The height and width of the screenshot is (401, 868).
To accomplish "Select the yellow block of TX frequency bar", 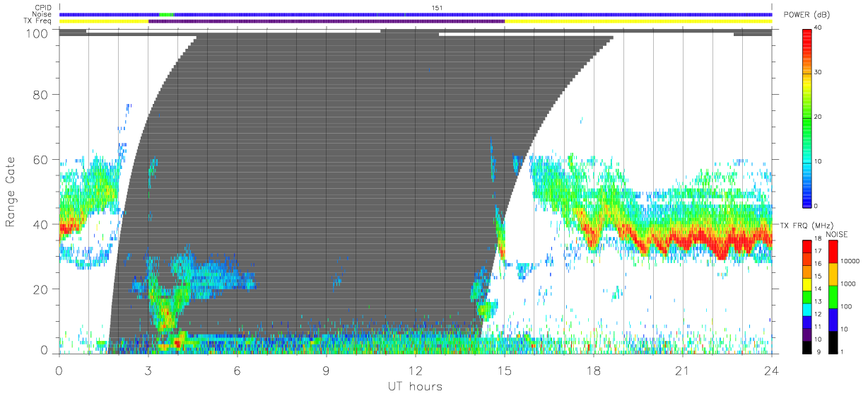I will point(807,284).
